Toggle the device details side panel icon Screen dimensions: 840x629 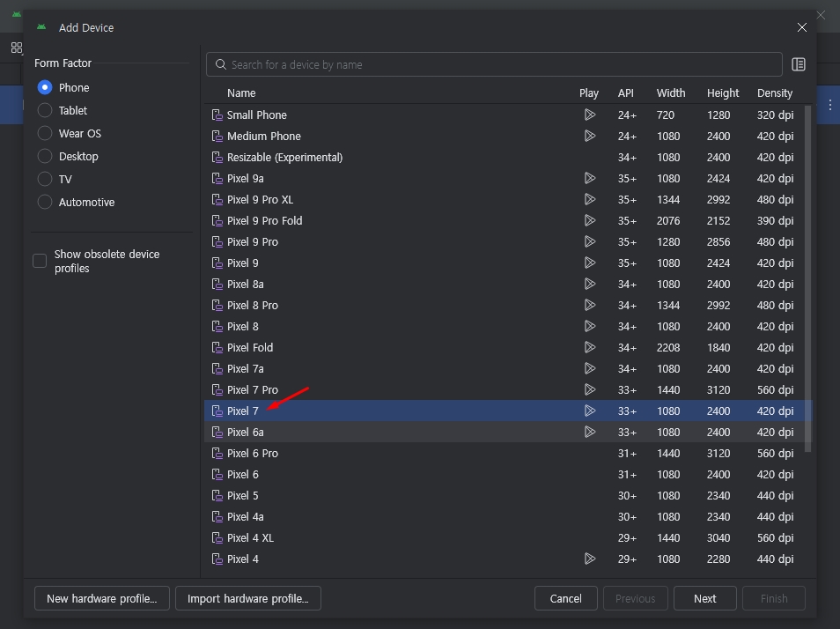[x=799, y=64]
